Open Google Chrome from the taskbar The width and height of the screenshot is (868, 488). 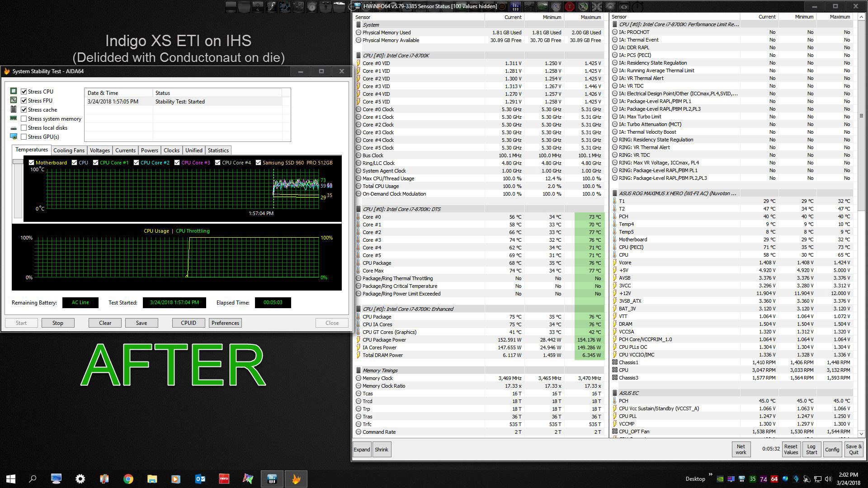(128, 479)
